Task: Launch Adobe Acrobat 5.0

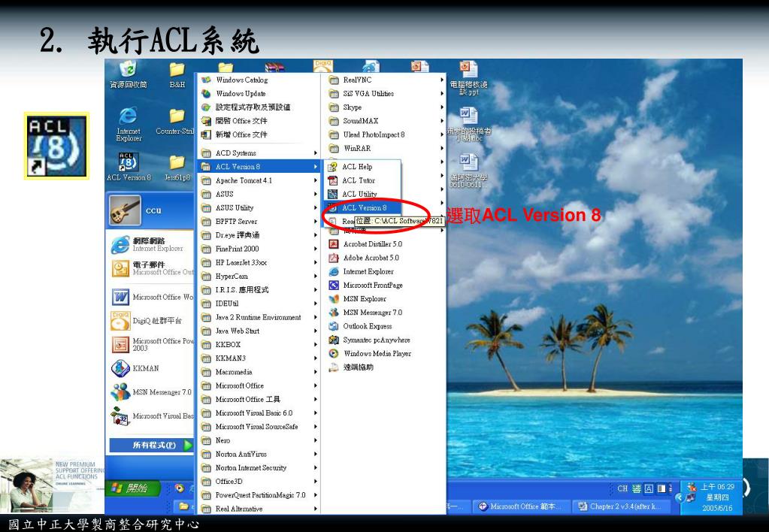Action: point(384,258)
